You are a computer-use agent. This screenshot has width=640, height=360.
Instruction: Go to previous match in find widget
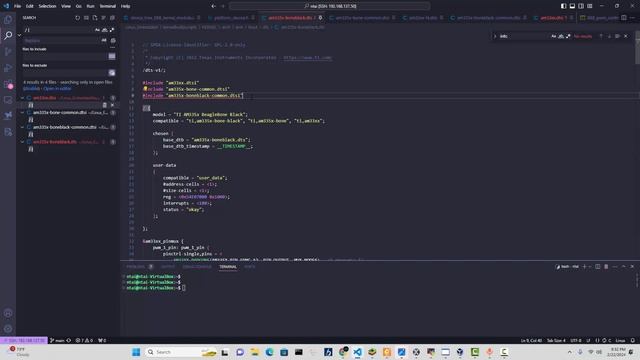601,36
